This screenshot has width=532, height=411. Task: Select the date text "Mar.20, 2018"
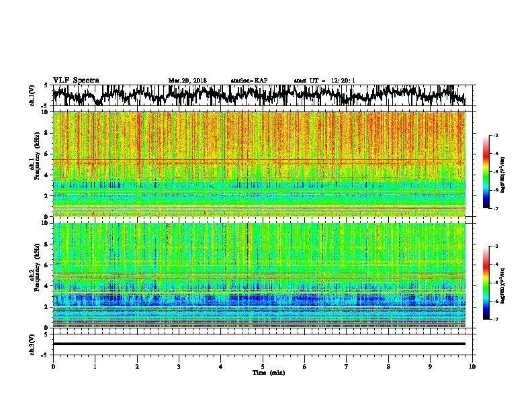[x=187, y=81]
